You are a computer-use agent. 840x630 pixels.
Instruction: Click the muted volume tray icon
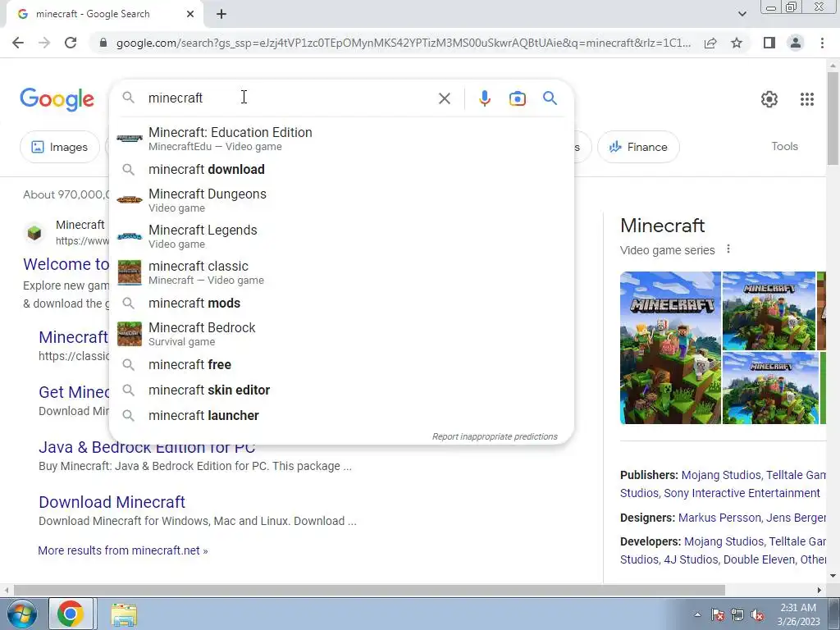(x=757, y=615)
